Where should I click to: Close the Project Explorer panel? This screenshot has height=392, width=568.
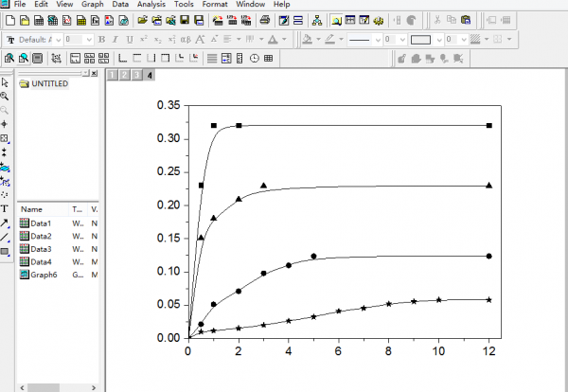tap(94, 73)
